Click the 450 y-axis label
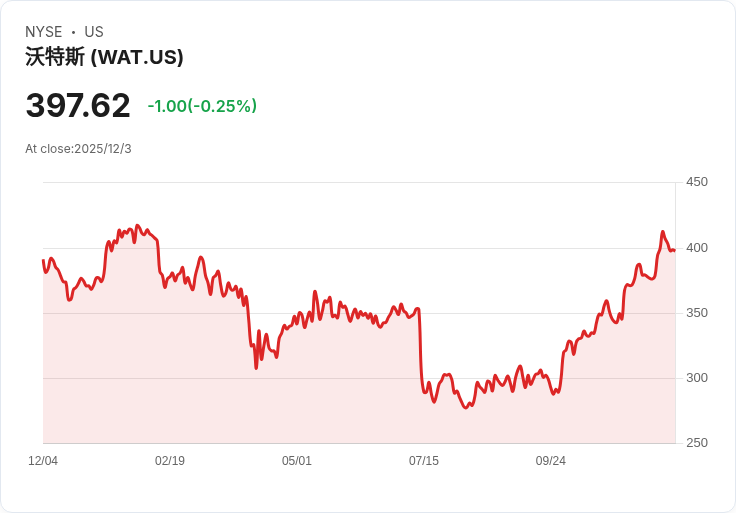 pyautogui.click(x=697, y=182)
